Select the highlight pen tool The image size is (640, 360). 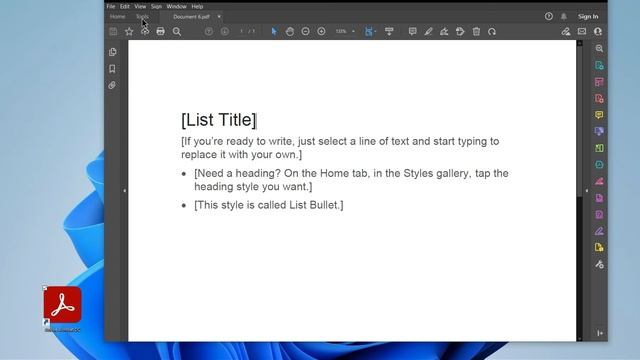point(428,31)
